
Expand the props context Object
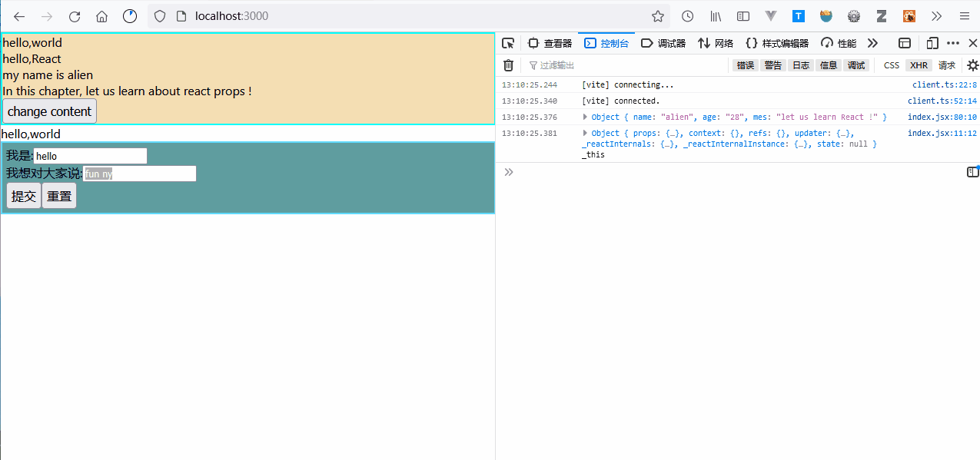tap(586, 133)
